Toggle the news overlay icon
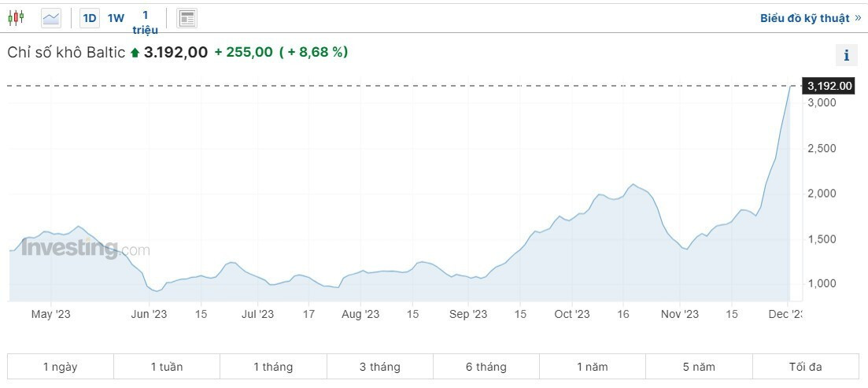Screen dimensions: 868x388 click(187, 18)
